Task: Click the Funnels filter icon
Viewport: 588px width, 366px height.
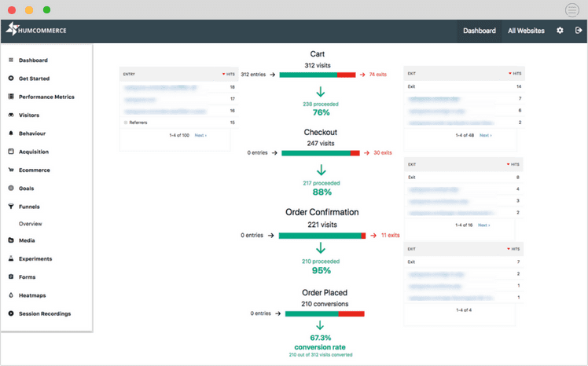Action: pos(10,207)
